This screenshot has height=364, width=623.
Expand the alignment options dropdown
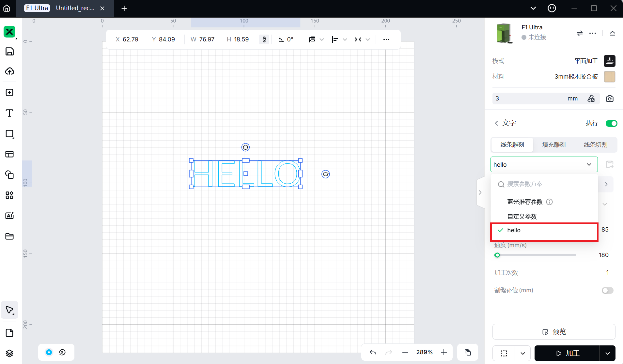tap(345, 39)
